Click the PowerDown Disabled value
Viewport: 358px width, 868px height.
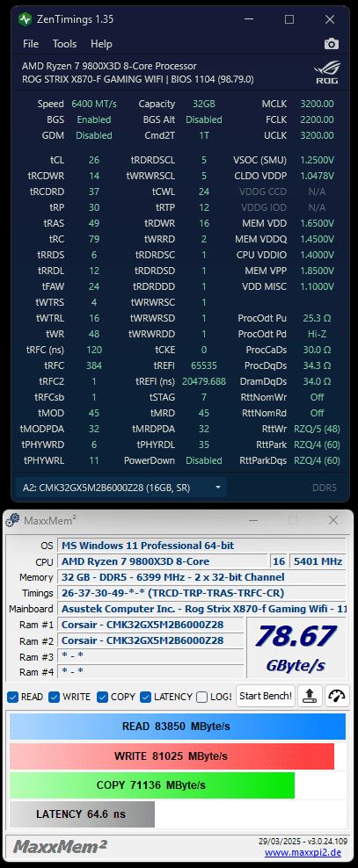coord(204,460)
